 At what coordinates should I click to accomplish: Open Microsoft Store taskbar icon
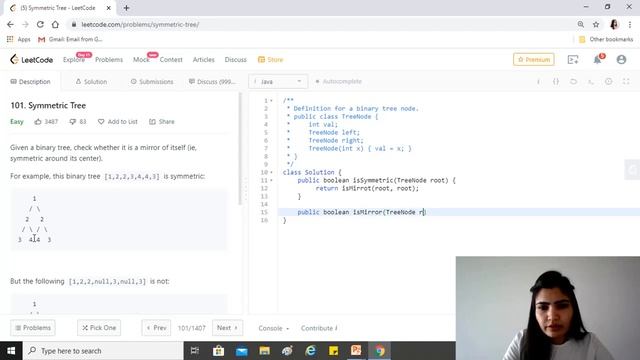pyautogui.click(x=218, y=351)
